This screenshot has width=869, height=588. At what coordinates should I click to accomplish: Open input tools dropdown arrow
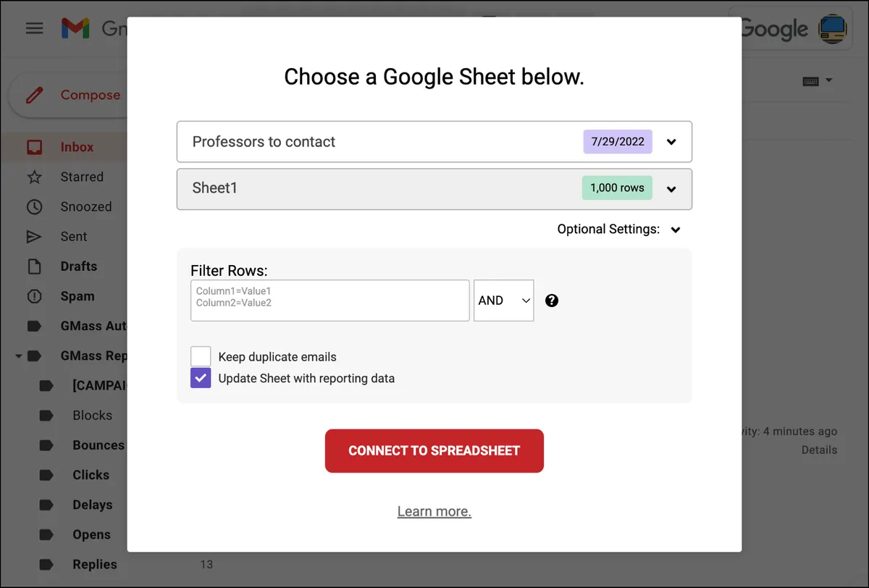(x=829, y=80)
